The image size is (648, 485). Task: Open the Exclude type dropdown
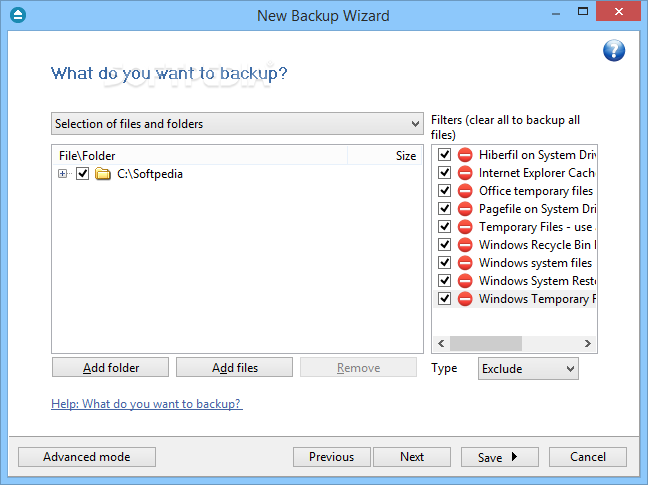[x=528, y=369]
